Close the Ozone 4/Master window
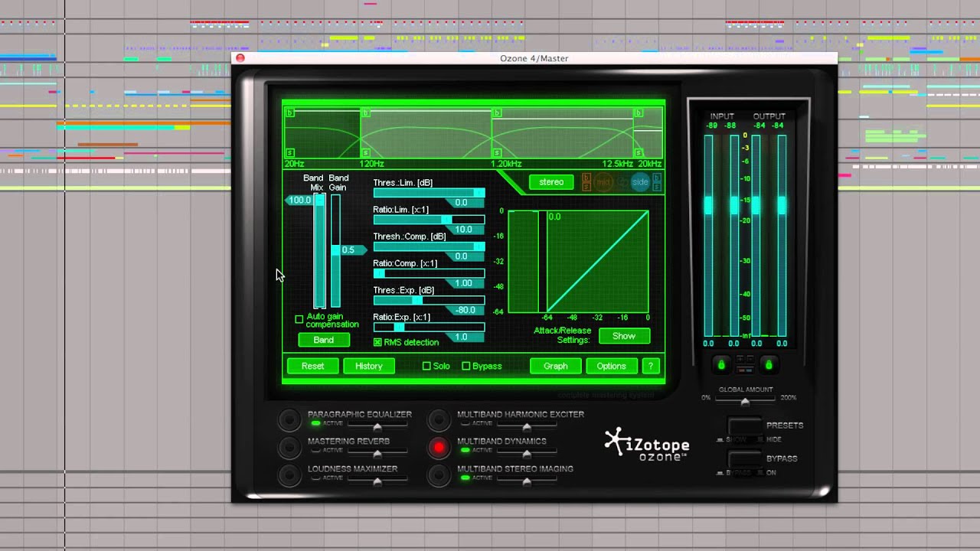The height and width of the screenshot is (551, 980). pyautogui.click(x=240, y=58)
